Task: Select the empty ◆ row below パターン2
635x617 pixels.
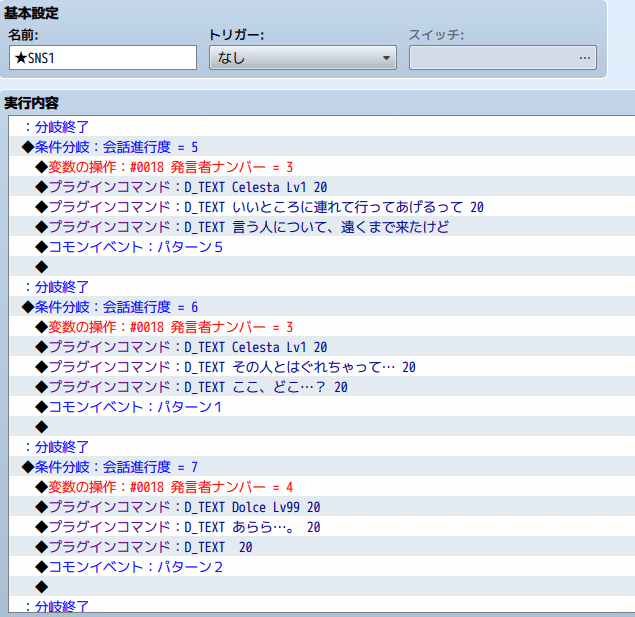Action: tap(322, 586)
